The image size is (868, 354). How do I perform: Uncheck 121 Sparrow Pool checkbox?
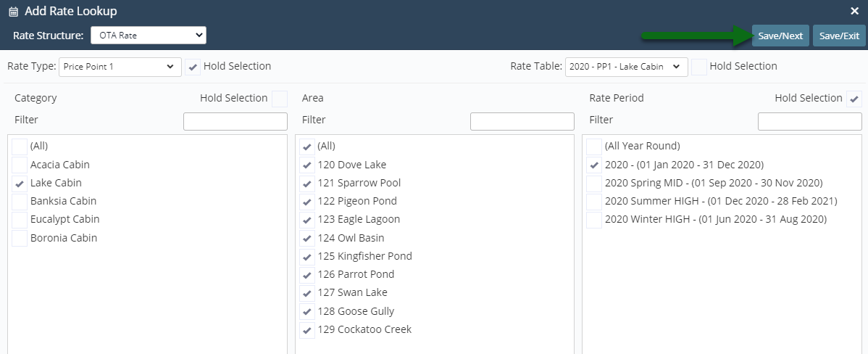306,184
